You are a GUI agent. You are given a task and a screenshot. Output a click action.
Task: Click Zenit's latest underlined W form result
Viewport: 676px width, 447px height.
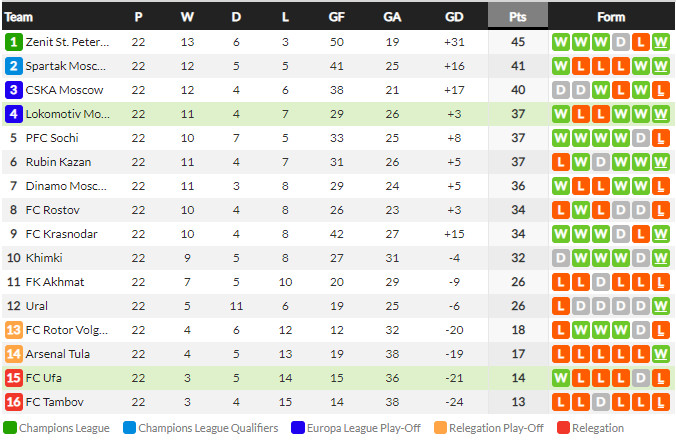(x=661, y=42)
